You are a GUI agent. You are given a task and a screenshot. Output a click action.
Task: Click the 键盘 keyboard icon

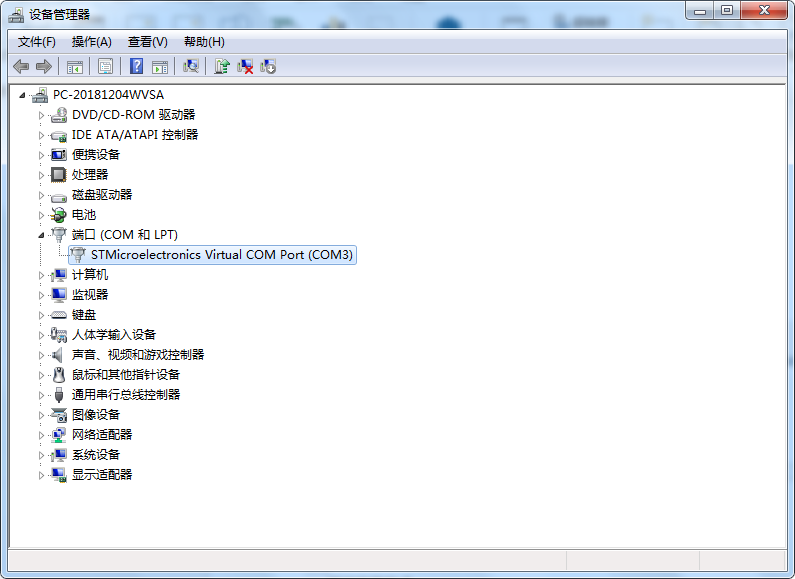coord(59,315)
